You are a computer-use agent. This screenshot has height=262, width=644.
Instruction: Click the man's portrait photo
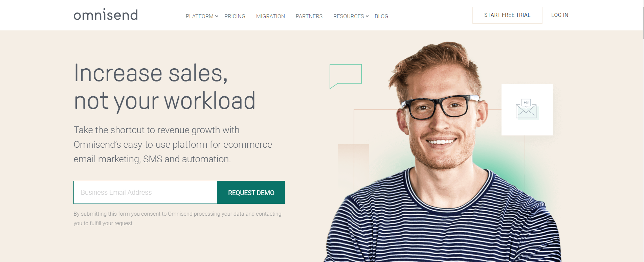[x=442, y=152]
